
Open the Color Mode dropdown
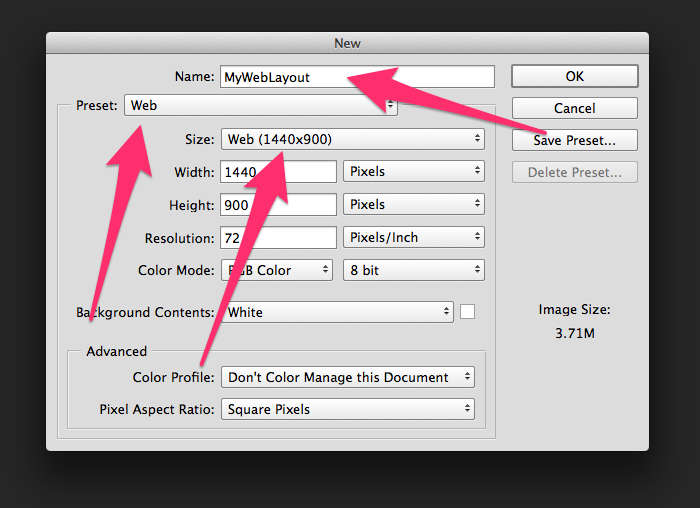coord(276,270)
